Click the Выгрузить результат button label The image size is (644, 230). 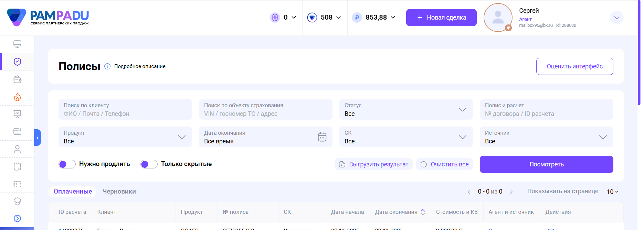point(379,164)
